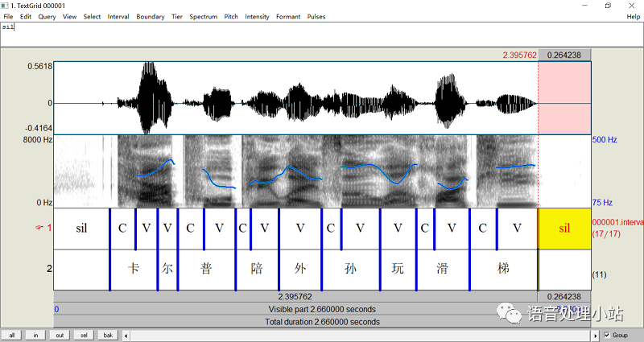Select the 外 interval on tier 2
The height and width of the screenshot is (342, 644).
(299, 270)
